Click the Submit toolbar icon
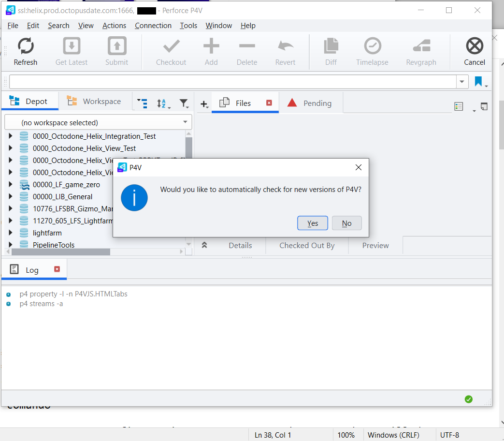This screenshot has width=504, height=441. tap(116, 46)
